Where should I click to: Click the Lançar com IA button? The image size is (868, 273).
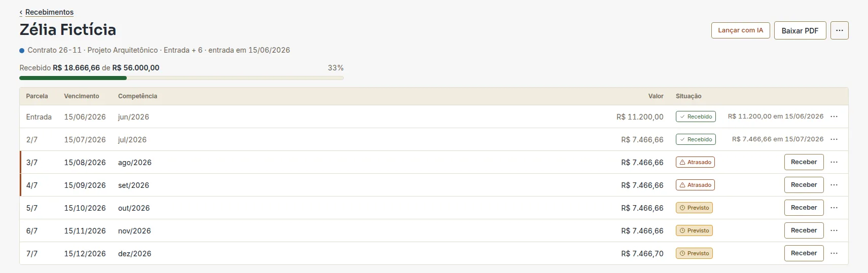[x=740, y=30]
